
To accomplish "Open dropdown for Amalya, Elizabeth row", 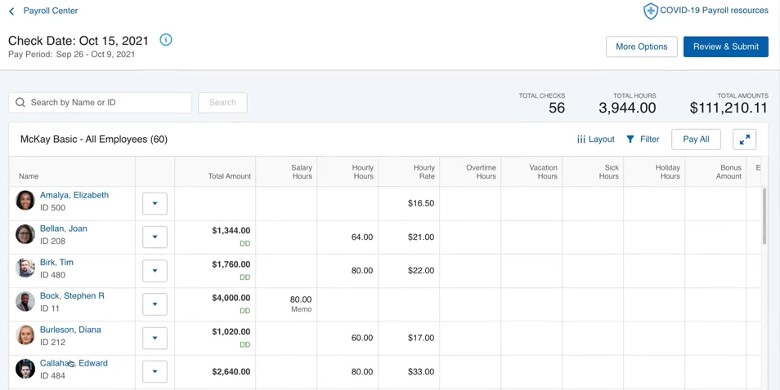I will [155, 203].
